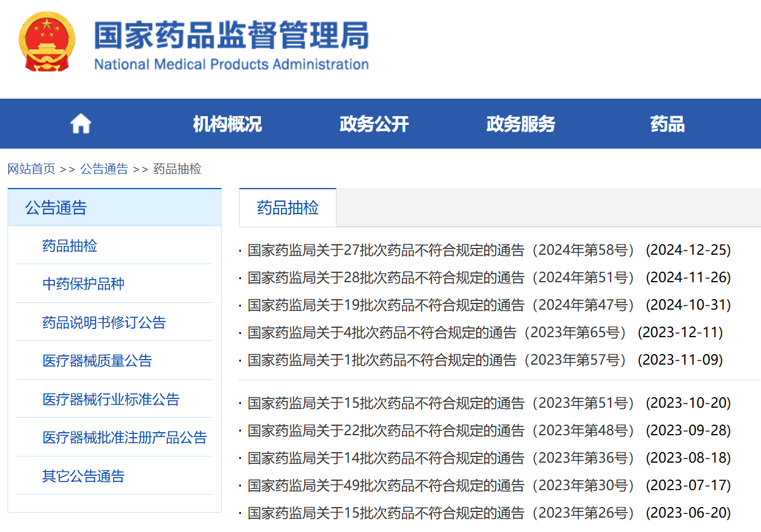Open the 药品 navigation menu
The width and height of the screenshot is (761, 532).
click(x=667, y=124)
